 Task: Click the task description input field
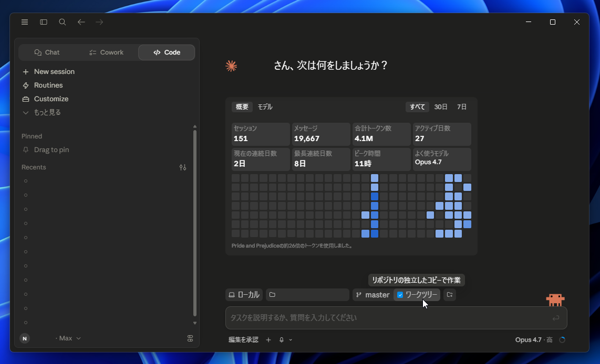pyautogui.click(x=396, y=318)
